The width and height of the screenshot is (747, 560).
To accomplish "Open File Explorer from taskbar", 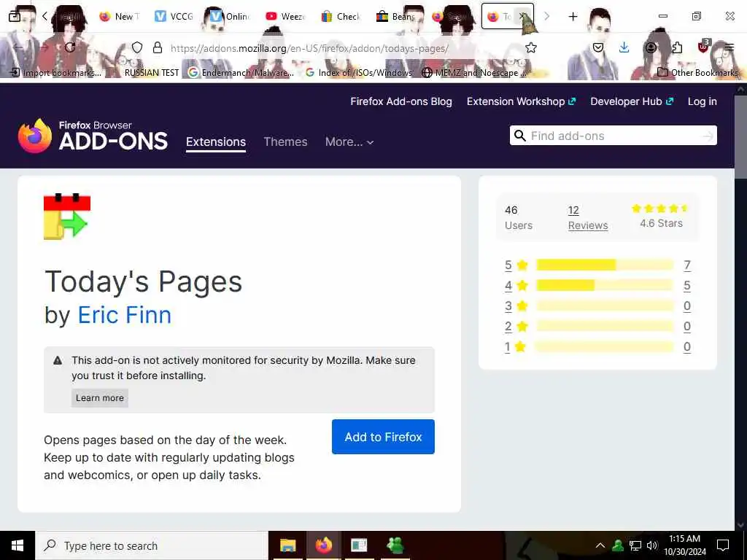I will [287, 545].
